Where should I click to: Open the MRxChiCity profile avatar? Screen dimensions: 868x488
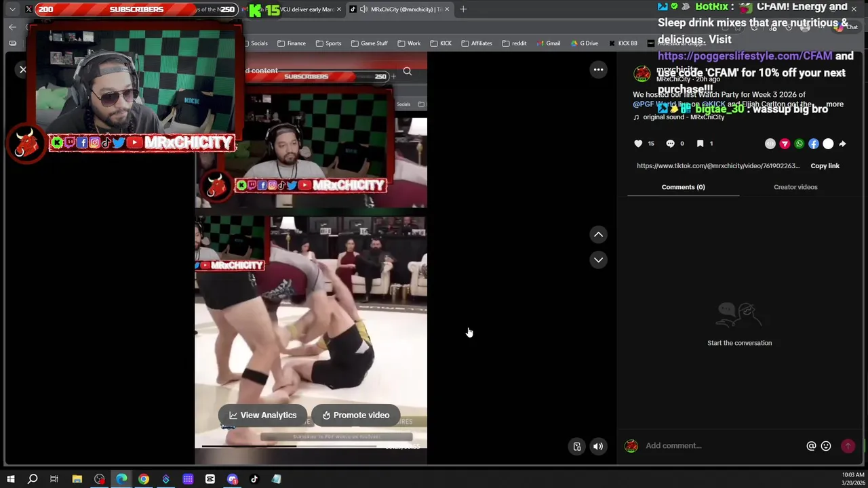pyautogui.click(x=642, y=74)
